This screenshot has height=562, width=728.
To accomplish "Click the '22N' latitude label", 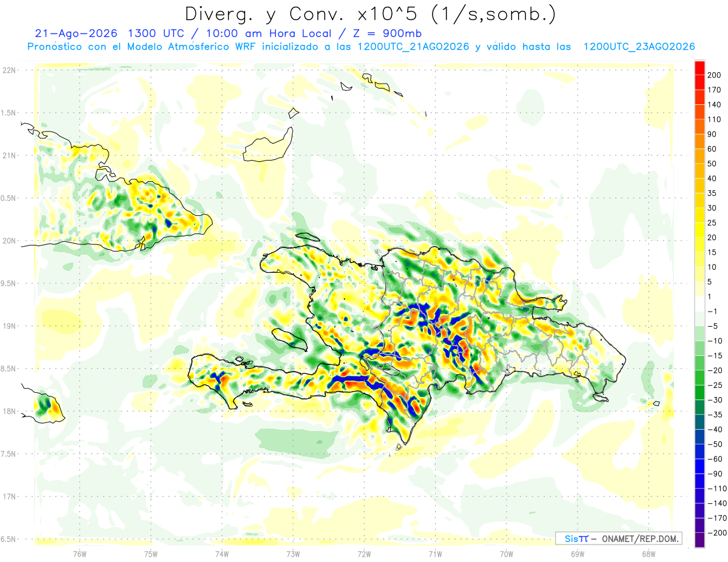I will 9,70.
